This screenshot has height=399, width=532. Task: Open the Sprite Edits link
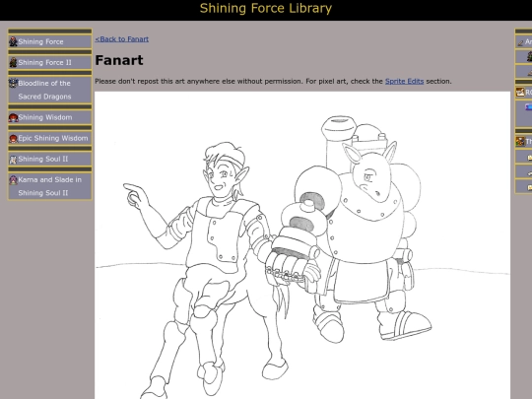click(x=405, y=82)
